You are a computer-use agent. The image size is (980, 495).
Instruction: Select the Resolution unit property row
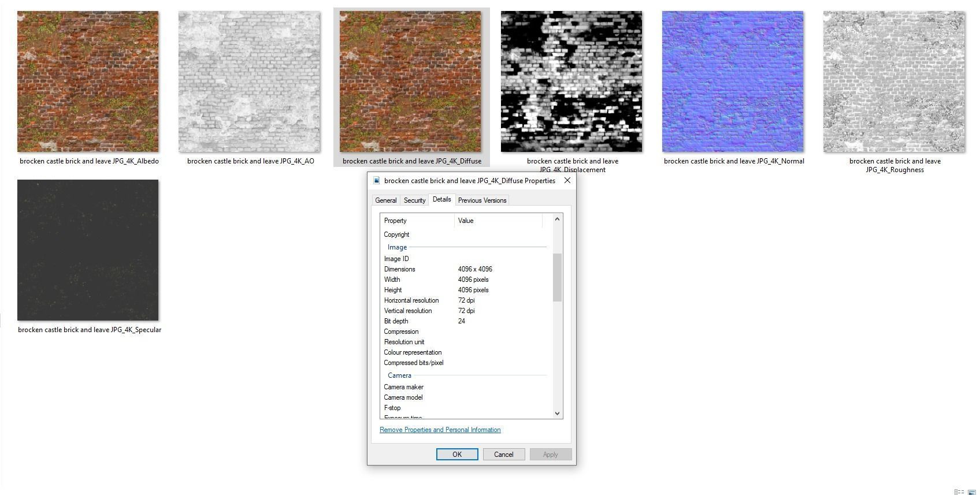click(463, 342)
